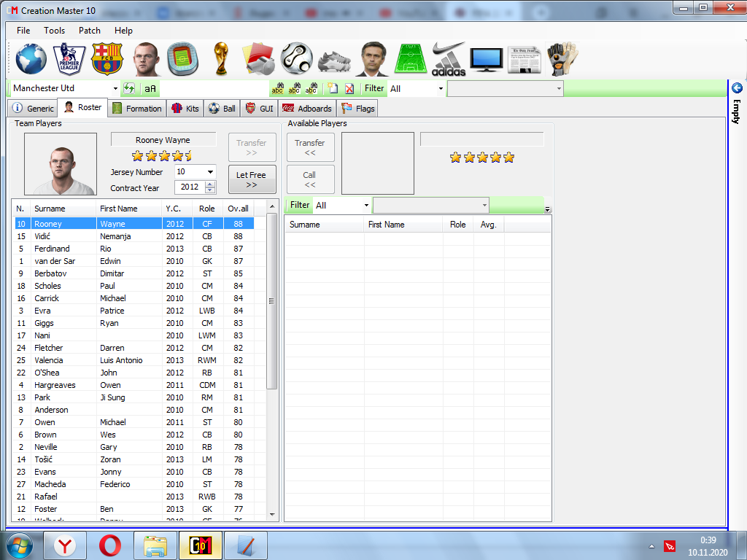Open the FC Barcelona crest Teams icon
This screenshot has width=747, height=560.
point(107,58)
